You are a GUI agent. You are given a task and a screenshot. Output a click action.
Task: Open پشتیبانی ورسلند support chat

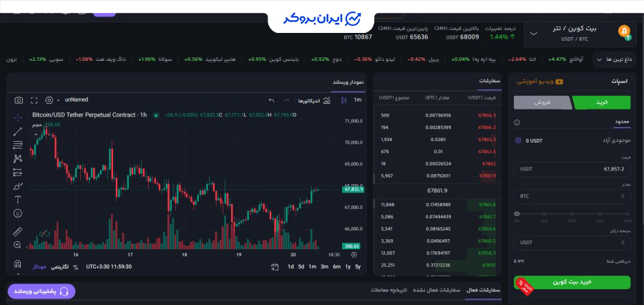click(42, 291)
